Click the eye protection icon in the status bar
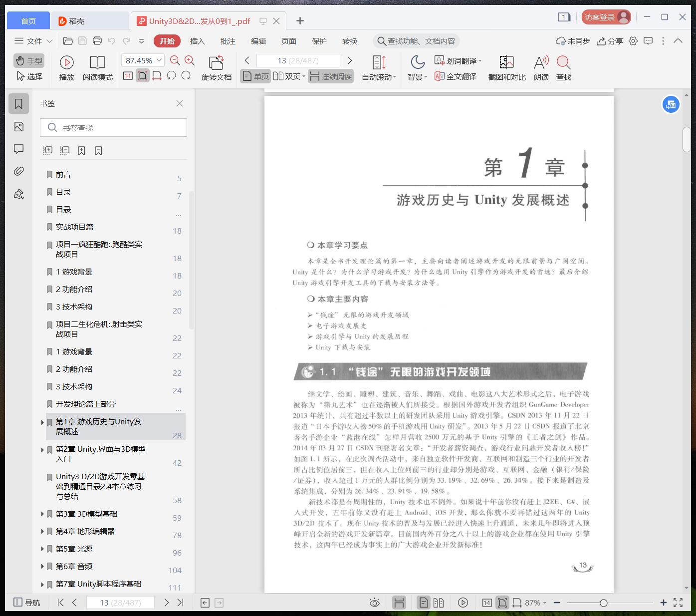The width and height of the screenshot is (696, 616). 374,603
